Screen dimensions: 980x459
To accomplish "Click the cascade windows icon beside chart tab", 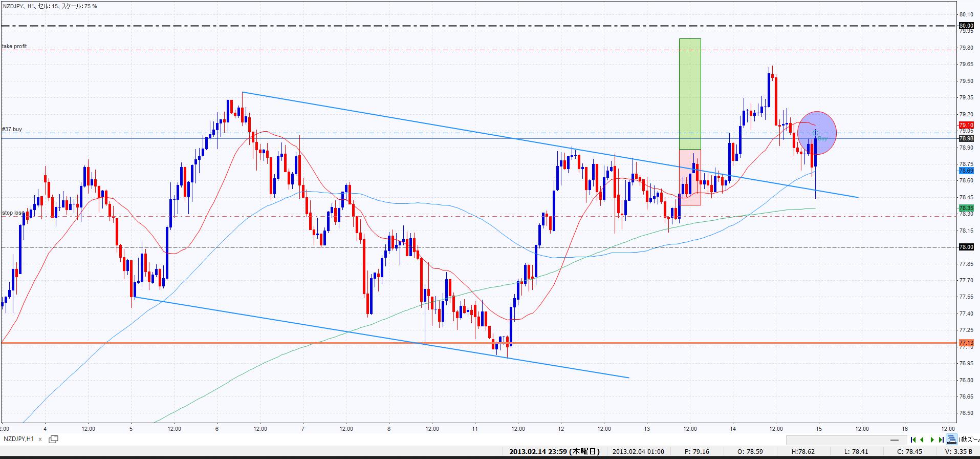I will [x=53, y=439].
